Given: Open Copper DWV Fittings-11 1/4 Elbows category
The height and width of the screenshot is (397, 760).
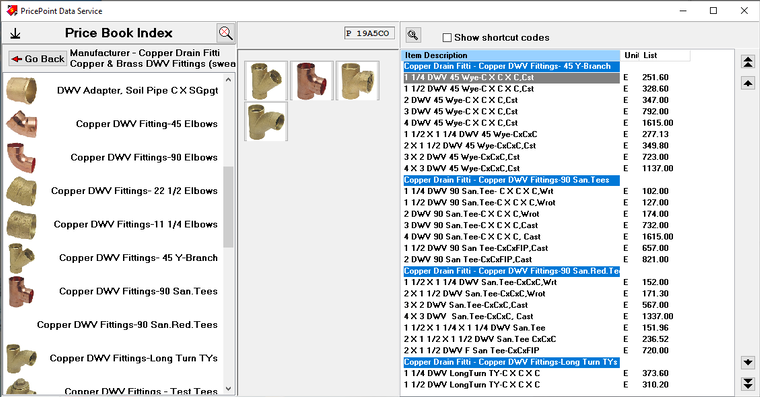Looking at the screenshot, I should tap(136, 224).
